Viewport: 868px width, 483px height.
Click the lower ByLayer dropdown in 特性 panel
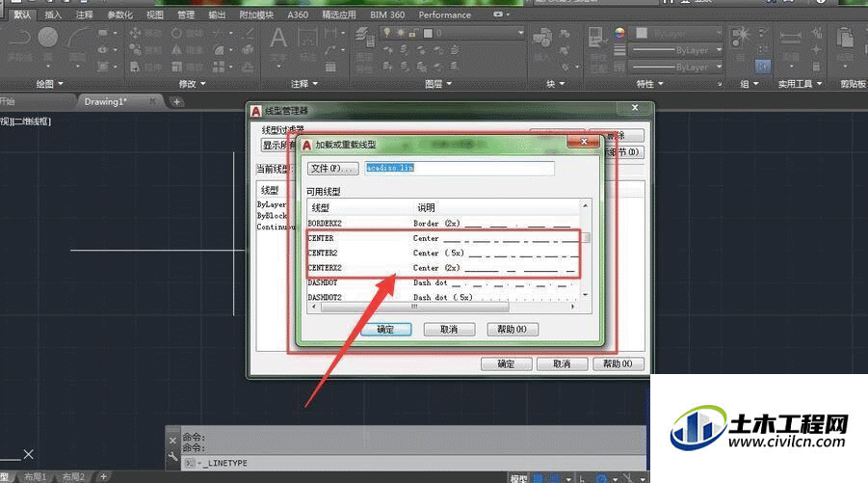click(719, 67)
